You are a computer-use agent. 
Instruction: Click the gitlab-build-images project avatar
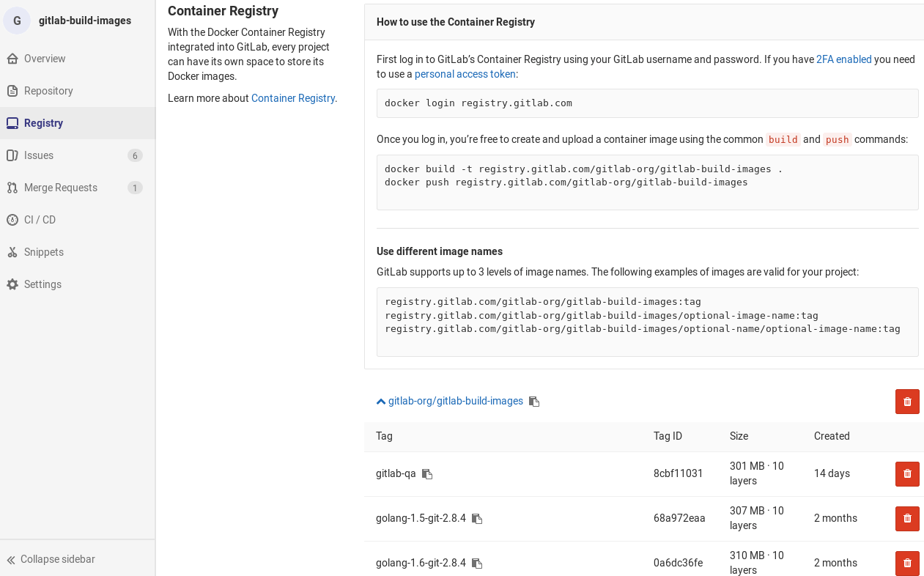click(x=16, y=20)
